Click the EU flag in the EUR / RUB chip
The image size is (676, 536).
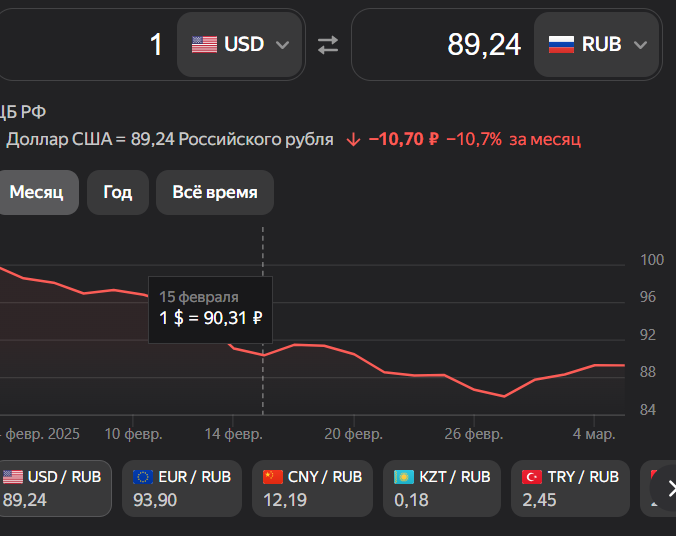tap(143, 477)
